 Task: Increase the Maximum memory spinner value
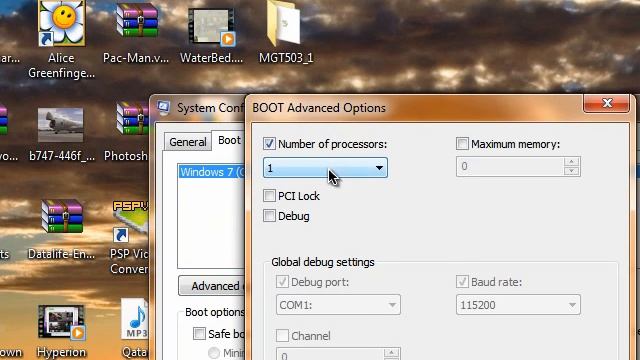(x=571, y=162)
